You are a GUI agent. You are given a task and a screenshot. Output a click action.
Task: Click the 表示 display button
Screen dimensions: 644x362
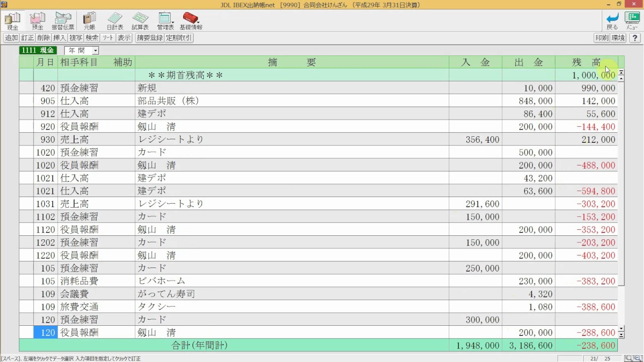click(x=124, y=38)
